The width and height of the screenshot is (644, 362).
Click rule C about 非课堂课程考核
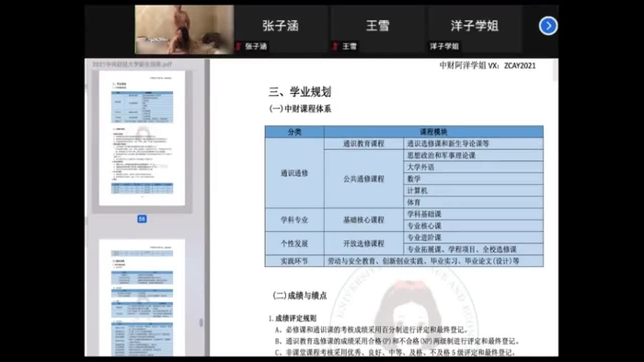(x=395, y=352)
